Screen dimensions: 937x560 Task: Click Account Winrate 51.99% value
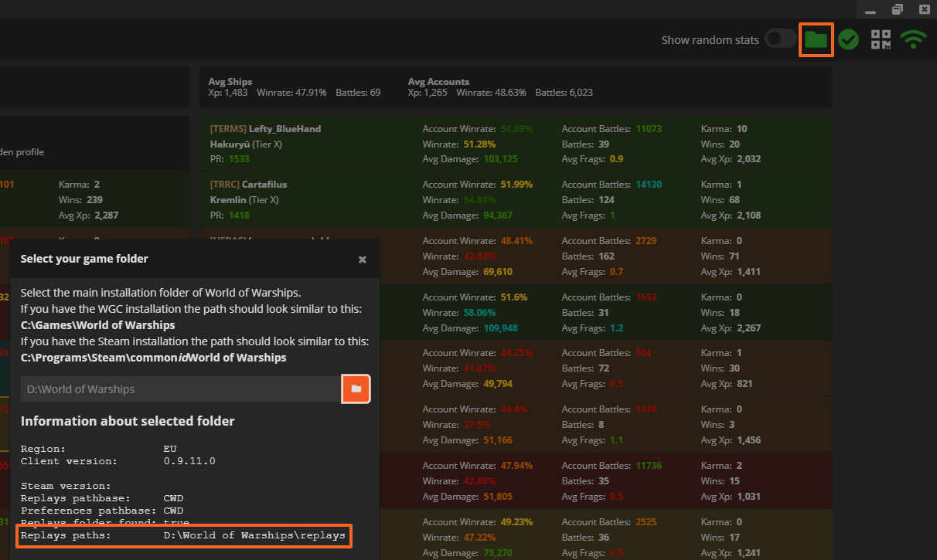tap(516, 185)
